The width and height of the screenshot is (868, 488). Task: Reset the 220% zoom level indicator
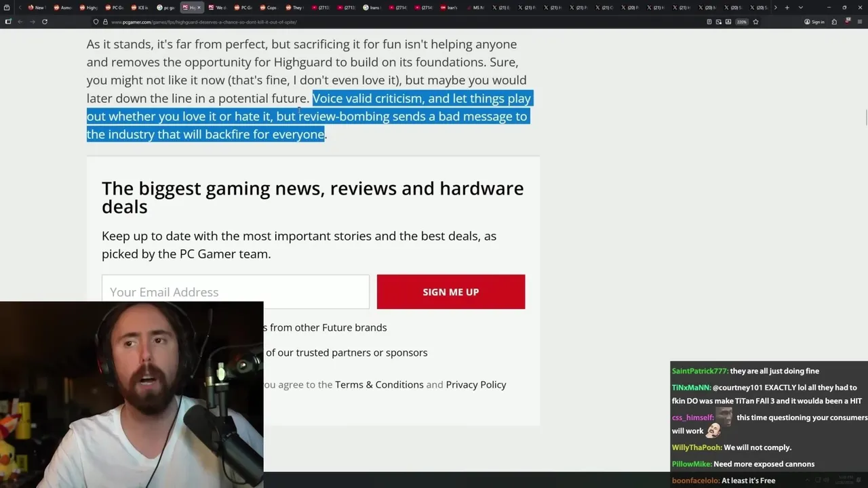(x=742, y=22)
